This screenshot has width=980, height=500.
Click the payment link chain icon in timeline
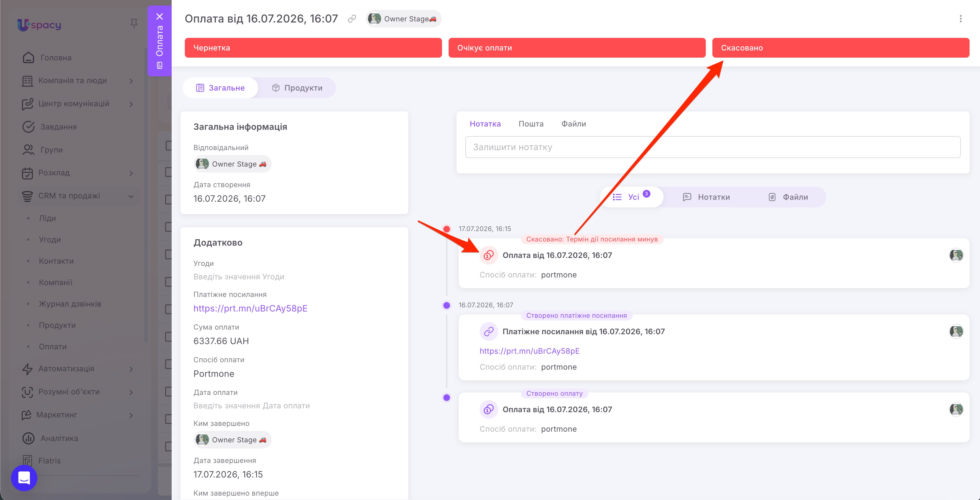pos(488,331)
